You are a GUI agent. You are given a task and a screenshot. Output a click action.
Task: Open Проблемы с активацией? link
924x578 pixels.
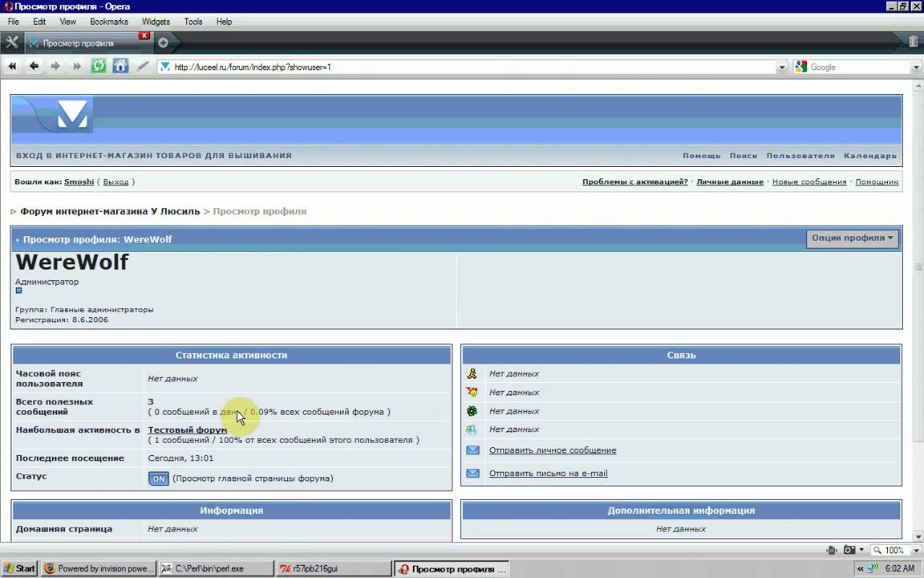634,181
